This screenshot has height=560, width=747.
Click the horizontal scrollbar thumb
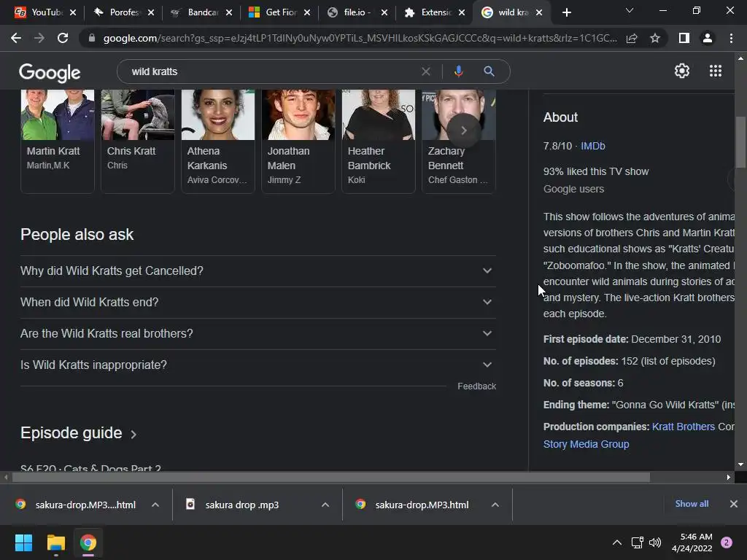coord(331,477)
